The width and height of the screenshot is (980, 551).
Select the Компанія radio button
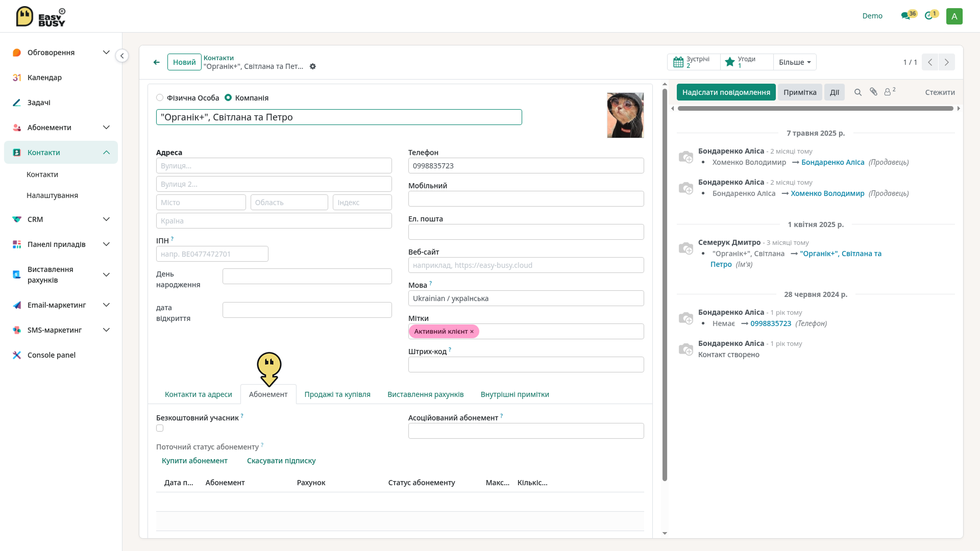228,97
